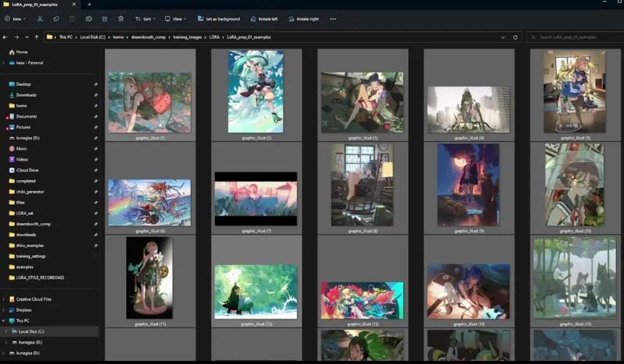Collapse the This PC tree node
This screenshot has height=364, width=624.
(x=4, y=320)
